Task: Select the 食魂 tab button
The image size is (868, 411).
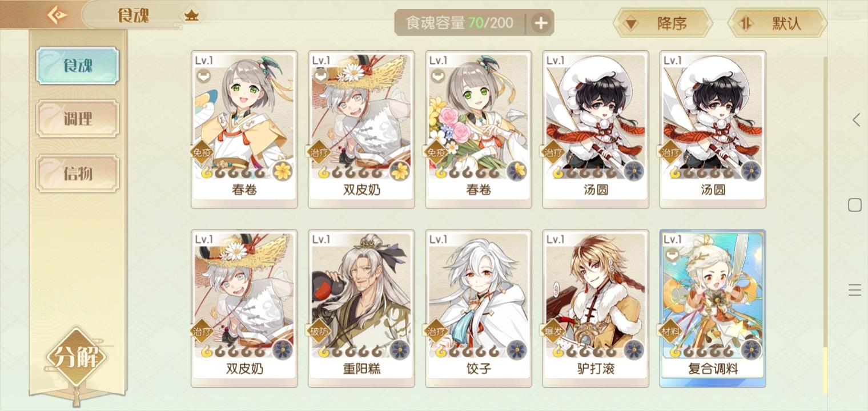Action: pos(78,66)
